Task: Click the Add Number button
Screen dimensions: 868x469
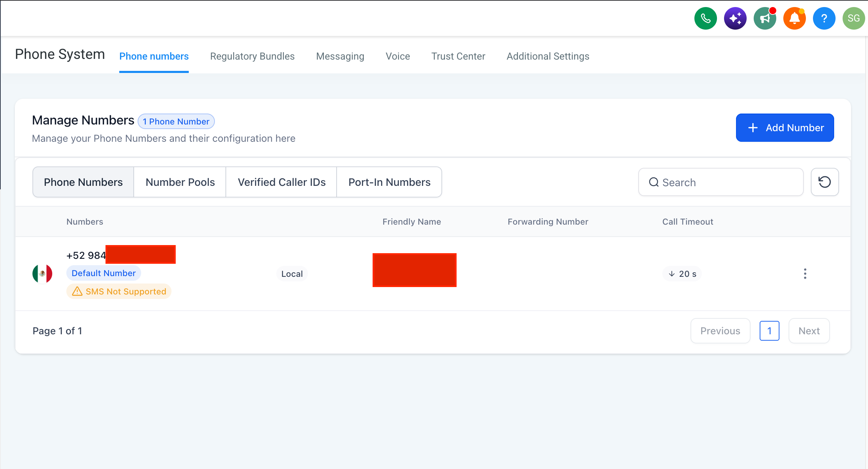Action: pos(785,128)
